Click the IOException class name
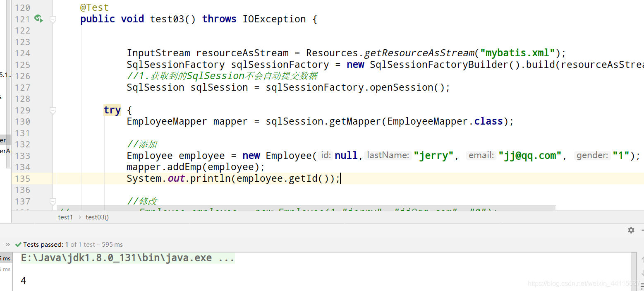Screen dimensions: 644x291 (274, 19)
